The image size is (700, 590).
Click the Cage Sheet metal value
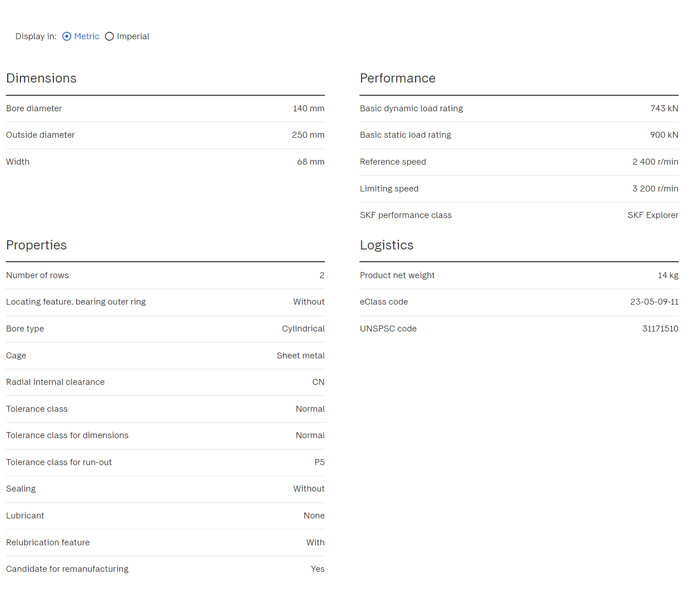300,356
